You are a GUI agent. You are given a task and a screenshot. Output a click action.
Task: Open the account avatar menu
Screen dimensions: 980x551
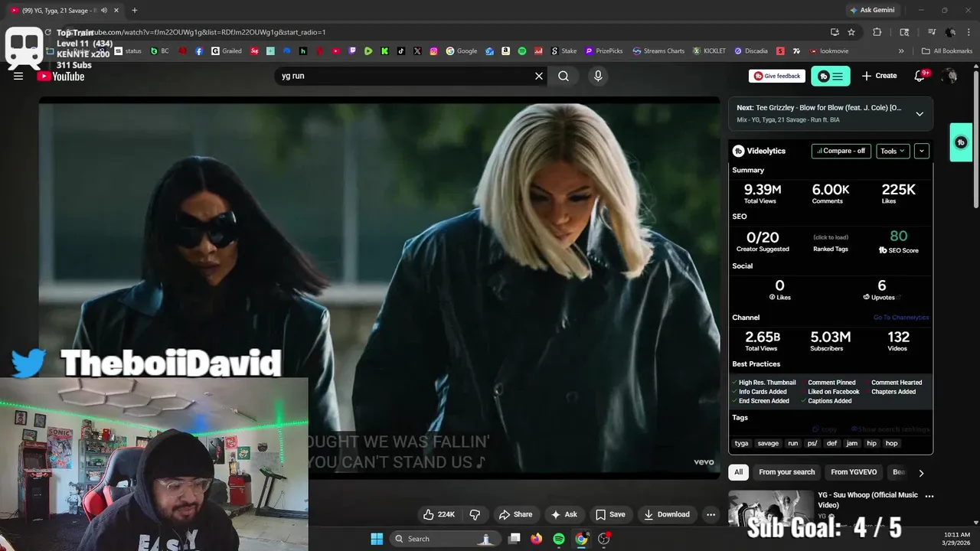tap(949, 76)
